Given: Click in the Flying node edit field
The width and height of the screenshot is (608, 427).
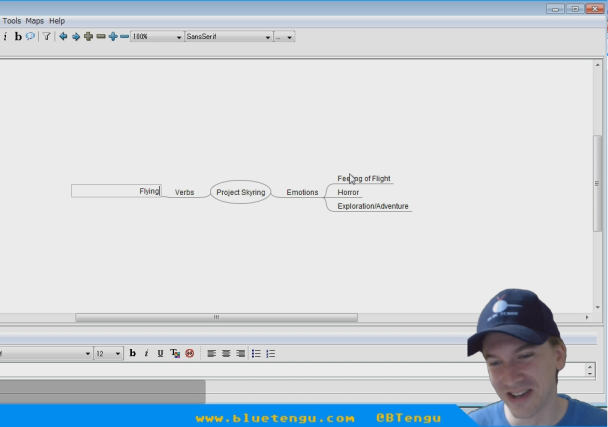Looking at the screenshot, I should point(116,191).
